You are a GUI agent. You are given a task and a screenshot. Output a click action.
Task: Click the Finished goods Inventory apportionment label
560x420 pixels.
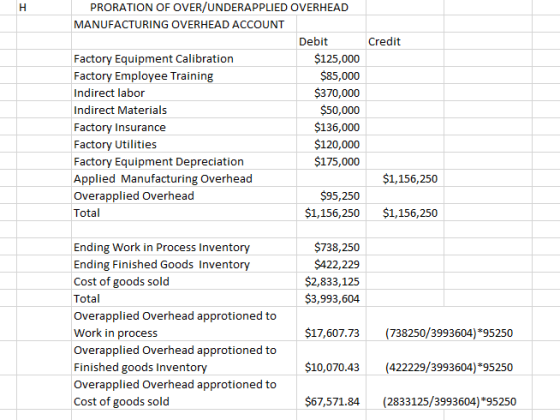point(175,359)
